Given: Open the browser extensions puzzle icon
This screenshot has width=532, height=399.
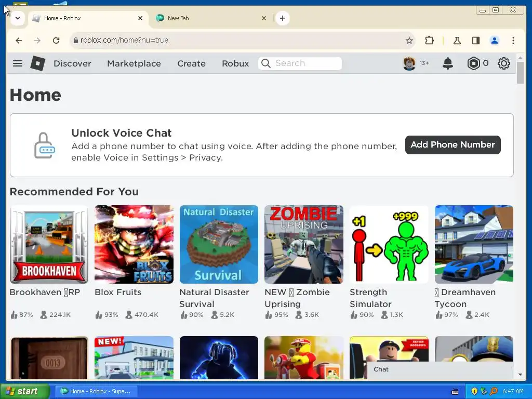Looking at the screenshot, I should pos(429,41).
